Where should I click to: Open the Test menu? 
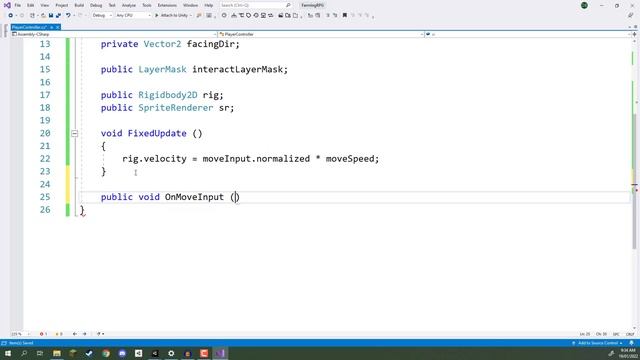(x=112, y=5)
